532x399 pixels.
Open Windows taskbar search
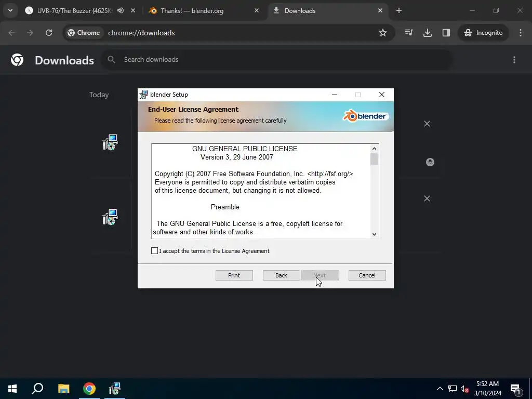click(37, 389)
